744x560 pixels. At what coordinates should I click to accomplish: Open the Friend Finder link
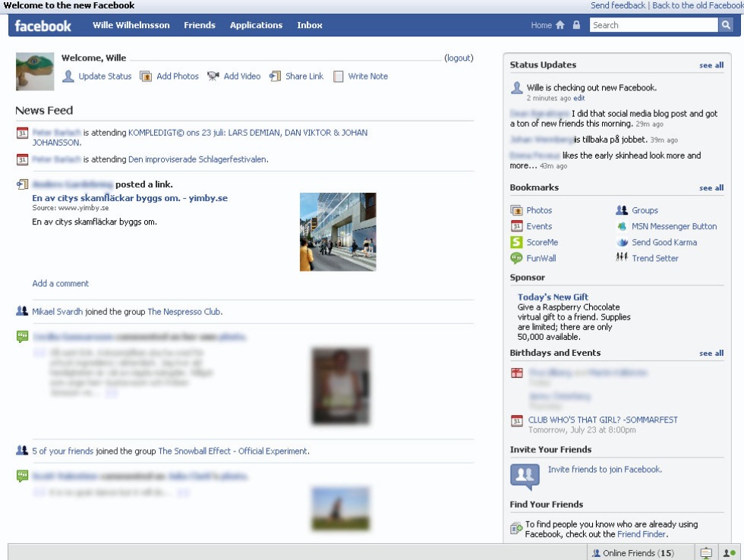[x=642, y=534]
